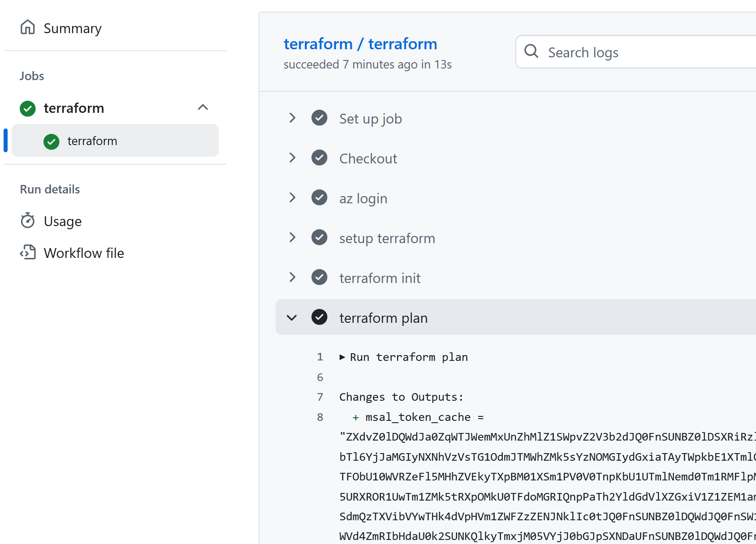
Task: Select the terraform step in the sidebar
Action: click(92, 141)
